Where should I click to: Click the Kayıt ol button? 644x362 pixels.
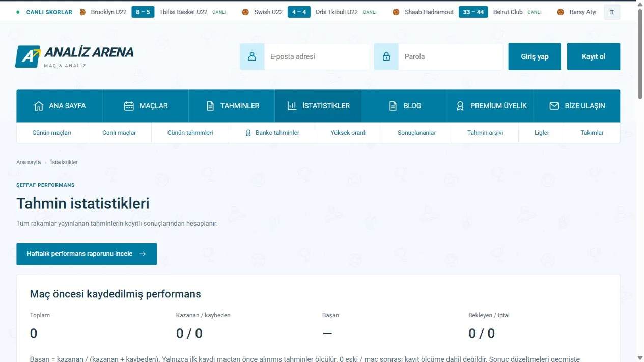[x=594, y=56]
